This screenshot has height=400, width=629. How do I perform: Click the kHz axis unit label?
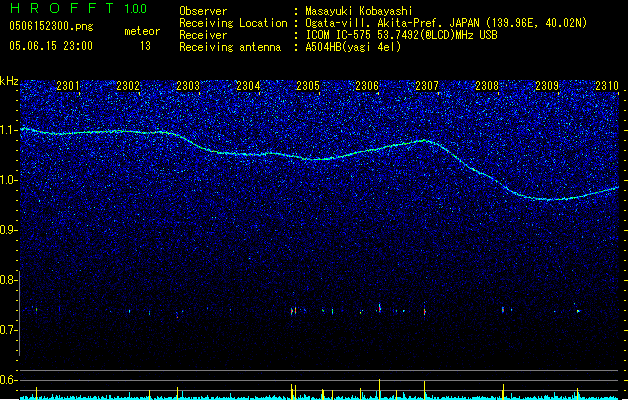[9, 81]
